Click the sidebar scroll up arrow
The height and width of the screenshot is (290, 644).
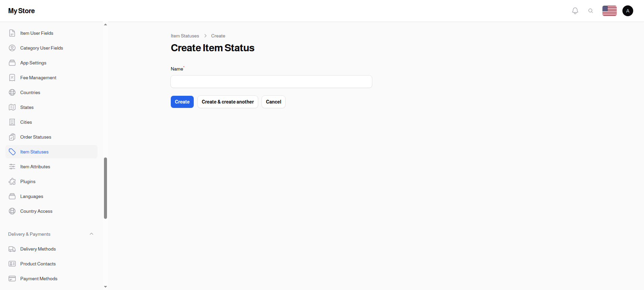click(x=105, y=25)
